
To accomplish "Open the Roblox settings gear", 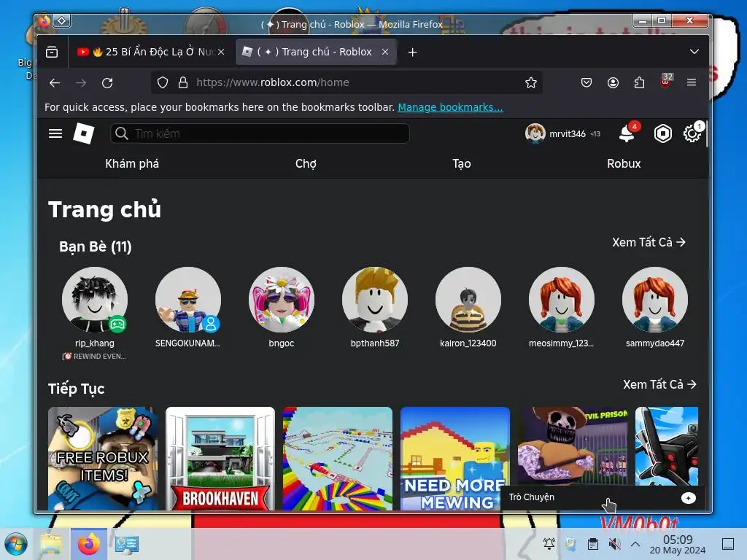I will click(692, 134).
